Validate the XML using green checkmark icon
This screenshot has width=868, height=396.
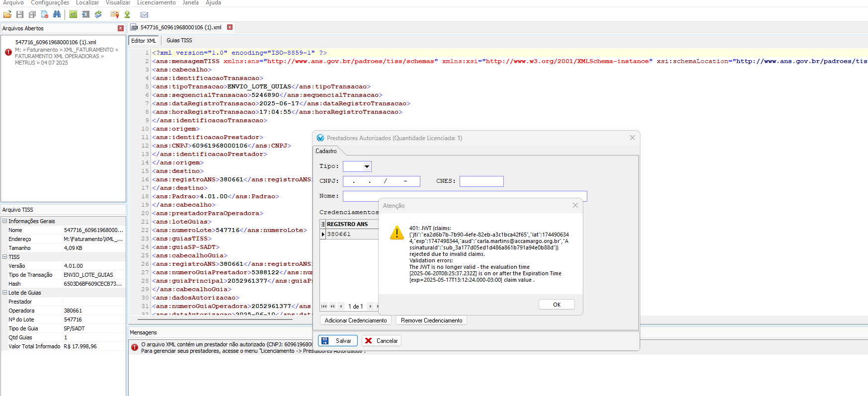[74, 14]
